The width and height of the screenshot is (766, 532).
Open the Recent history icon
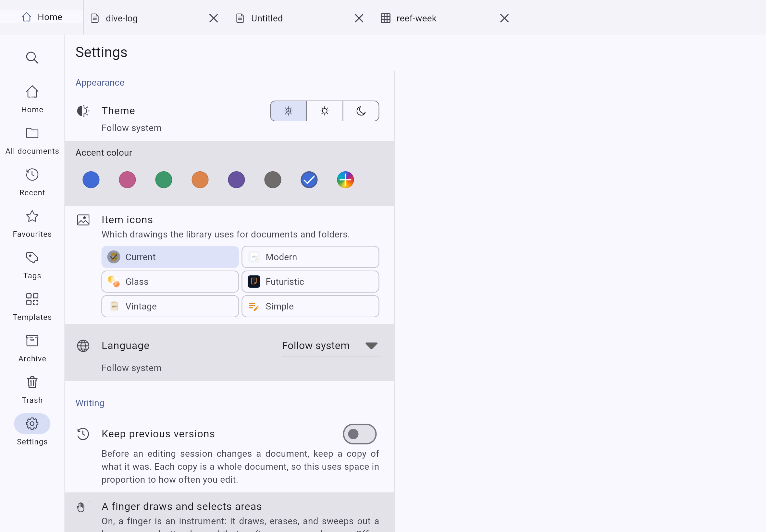pos(32,175)
